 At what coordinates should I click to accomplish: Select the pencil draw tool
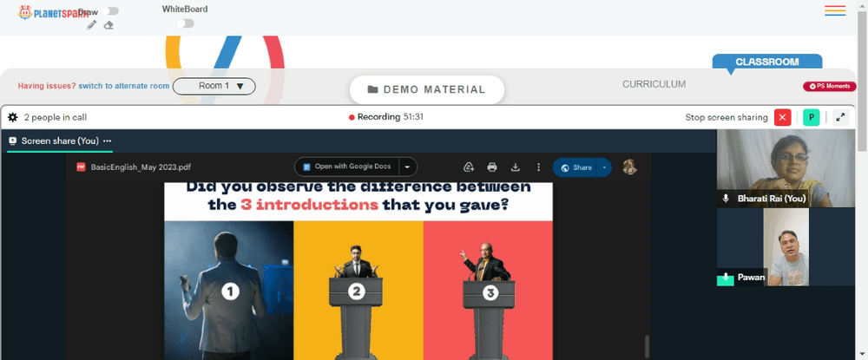tap(92, 25)
